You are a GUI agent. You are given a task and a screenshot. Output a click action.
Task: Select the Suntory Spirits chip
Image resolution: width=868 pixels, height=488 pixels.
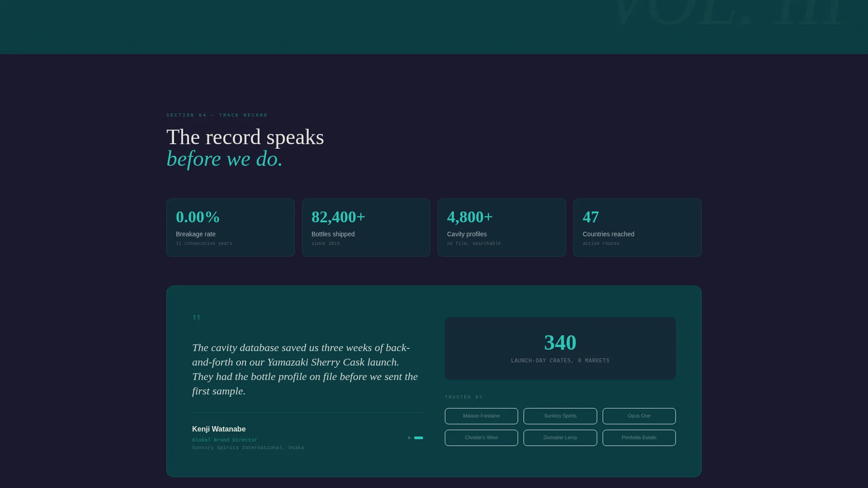click(x=560, y=416)
